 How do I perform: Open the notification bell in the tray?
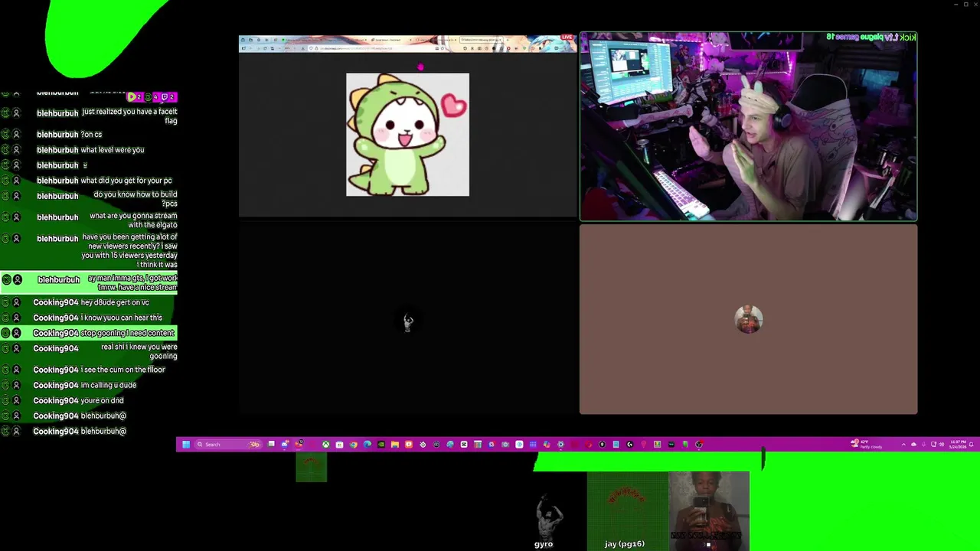pos(971,444)
